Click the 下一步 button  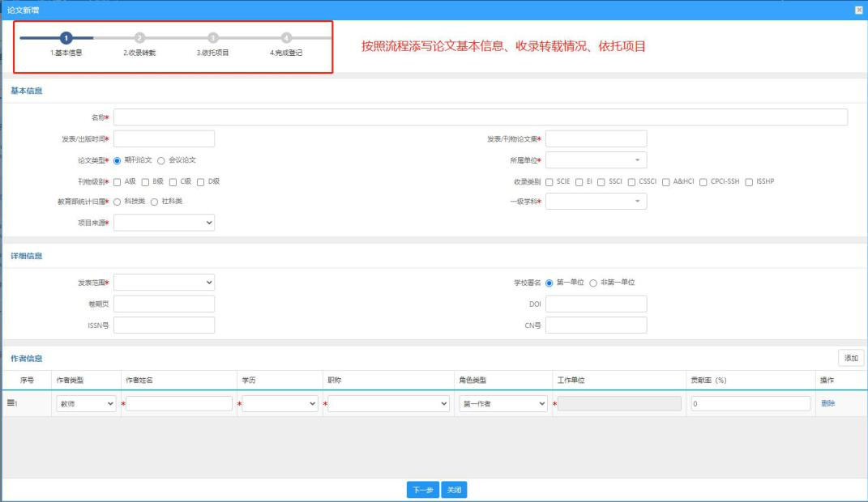[x=423, y=490]
